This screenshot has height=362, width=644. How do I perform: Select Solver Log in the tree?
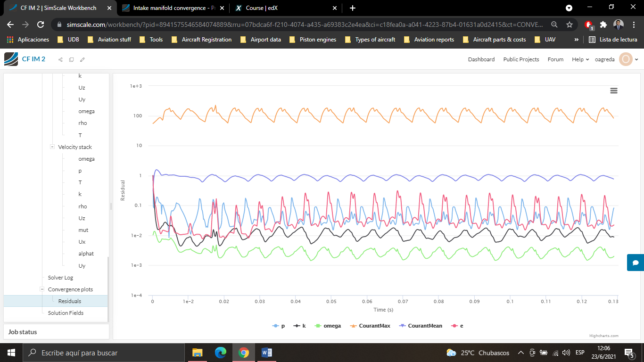60,278
